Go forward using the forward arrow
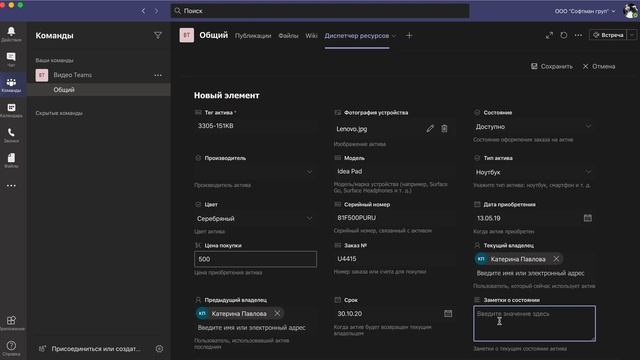The width and height of the screenshot is (640, 360). [156, 11]
